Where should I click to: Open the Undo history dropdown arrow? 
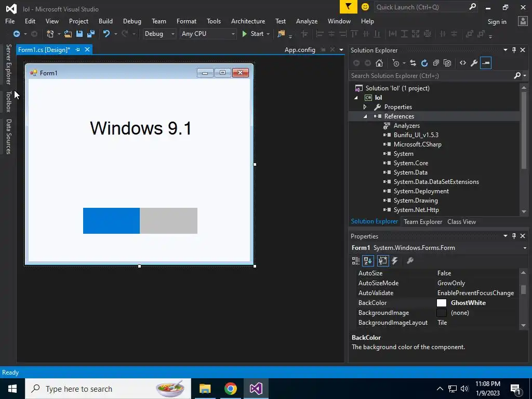coord(116,34)
